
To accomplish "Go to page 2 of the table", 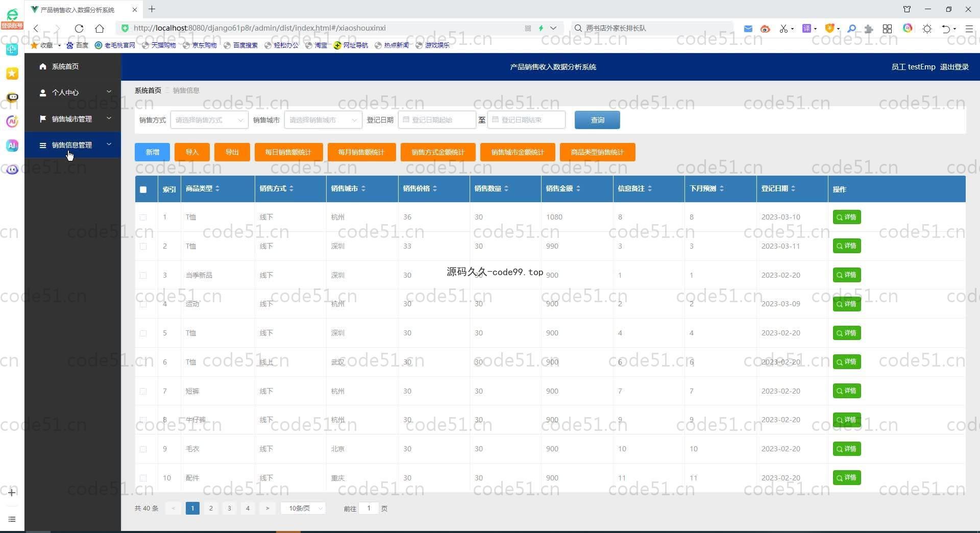I will 211,508.
